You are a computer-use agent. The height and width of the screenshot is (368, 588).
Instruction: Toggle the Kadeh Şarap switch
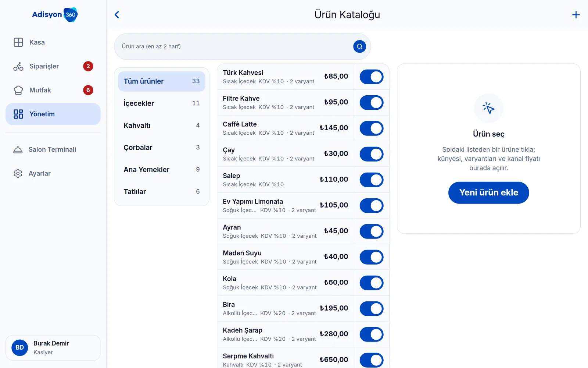click(372, 335)
